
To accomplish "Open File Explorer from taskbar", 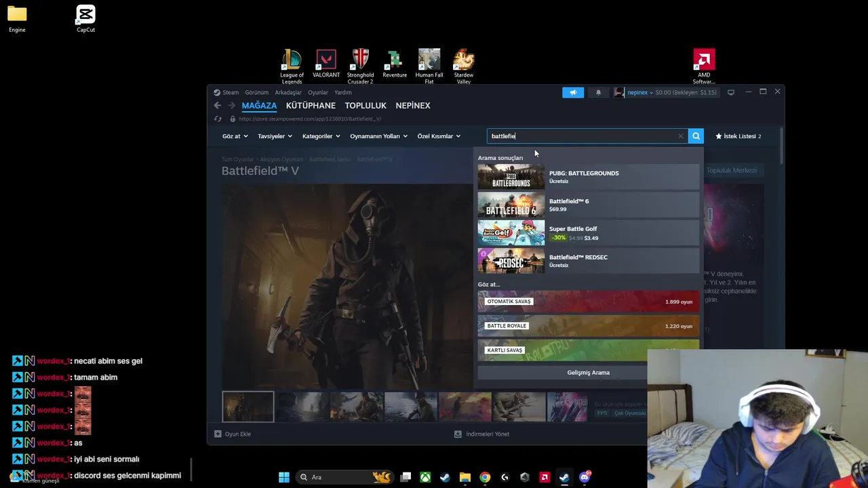I will tap(465, 477).
